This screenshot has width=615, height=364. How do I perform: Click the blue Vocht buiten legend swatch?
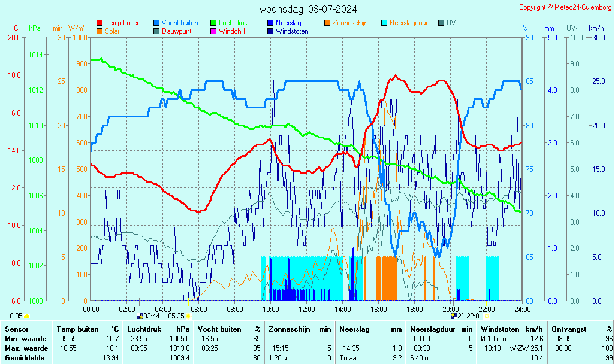tap(156, 23)
